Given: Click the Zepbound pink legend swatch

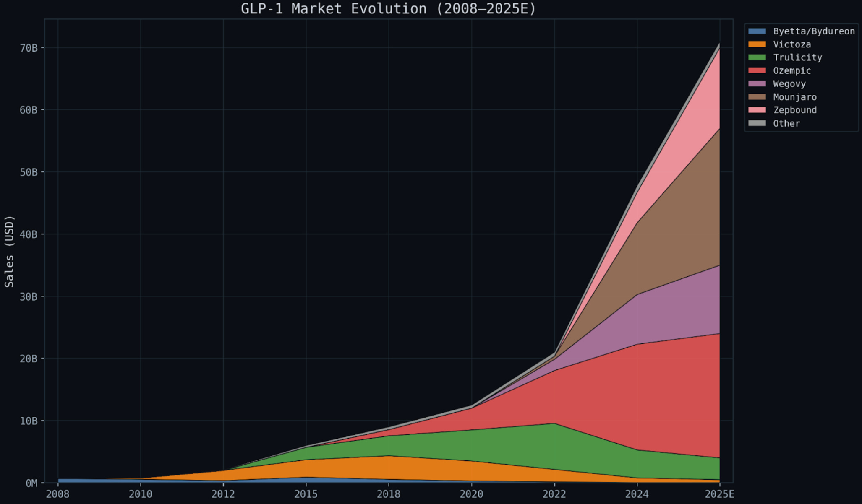Looking at the screenshot, I should (757, 110).
